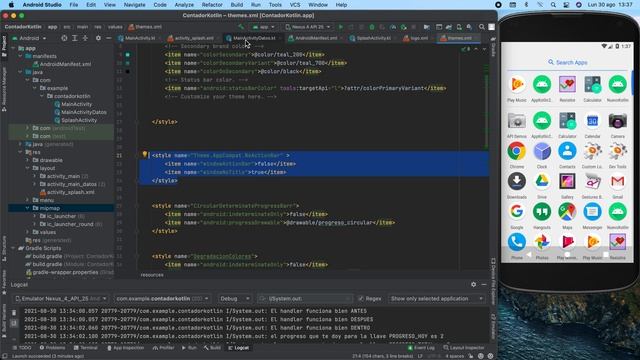This screenshot has height=360, width=640.
Task: Click the Project panel settings gear
Action: point(98,38)
